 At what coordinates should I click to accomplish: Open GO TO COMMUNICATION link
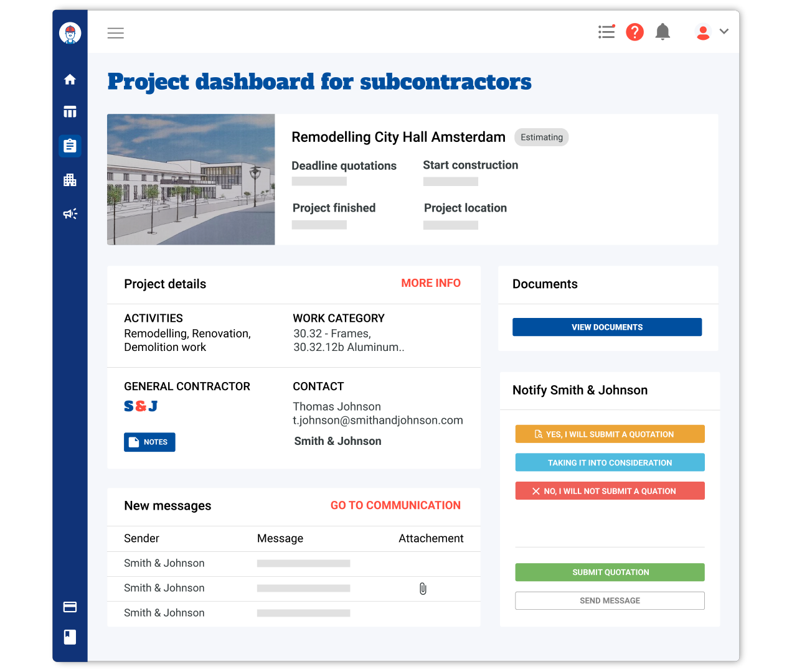point(396,505)
